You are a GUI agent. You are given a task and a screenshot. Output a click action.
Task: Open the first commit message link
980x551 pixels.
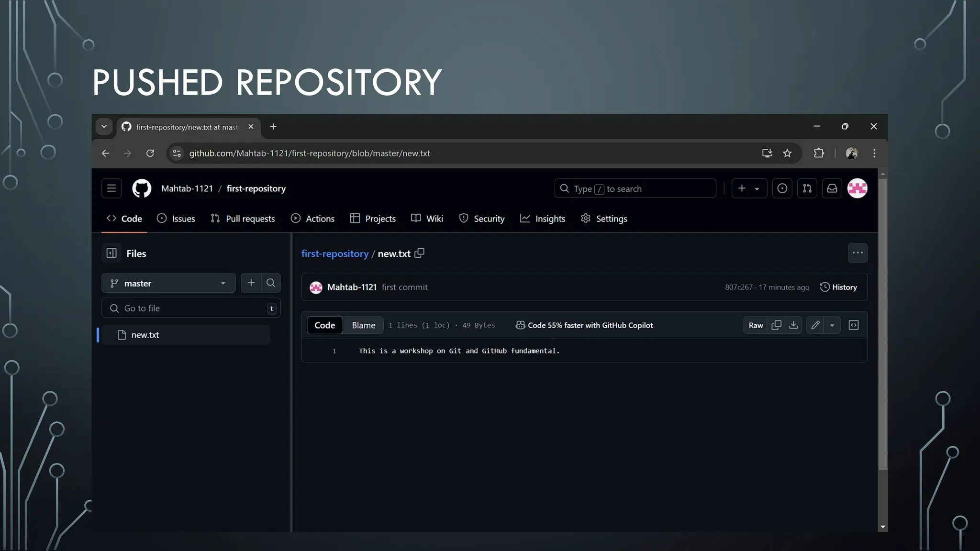coord(405,287)
